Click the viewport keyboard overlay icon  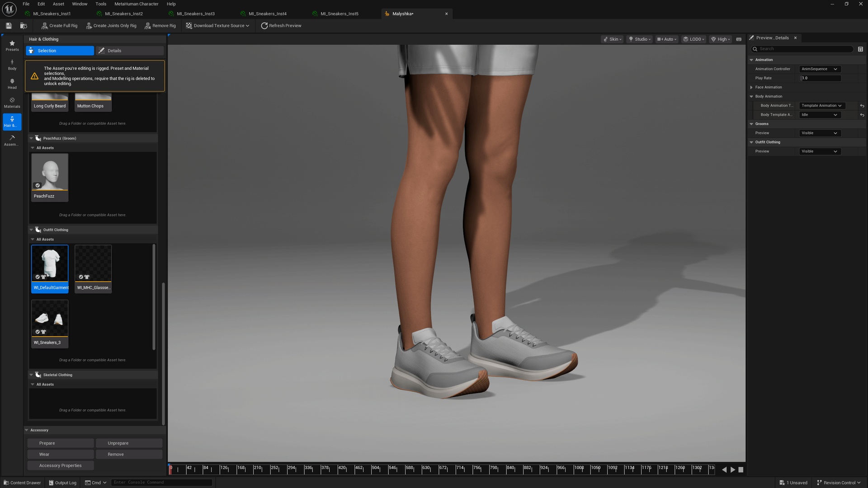point(739,39)
